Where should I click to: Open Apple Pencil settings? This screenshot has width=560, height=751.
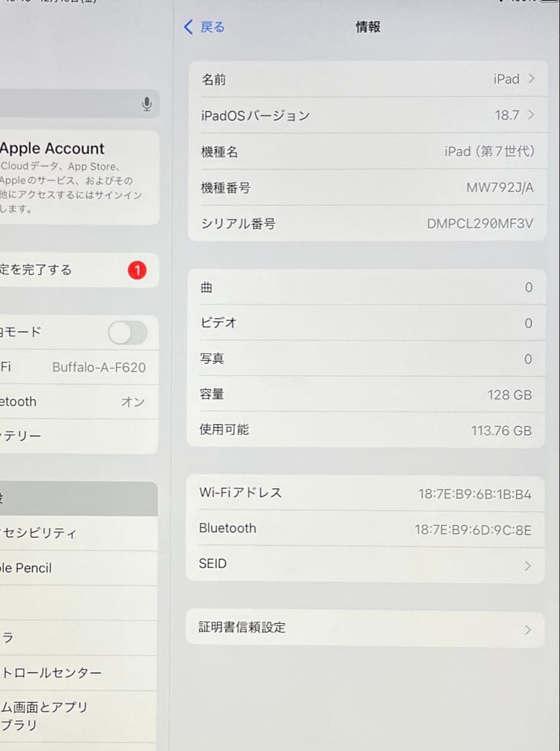point(76,568)
